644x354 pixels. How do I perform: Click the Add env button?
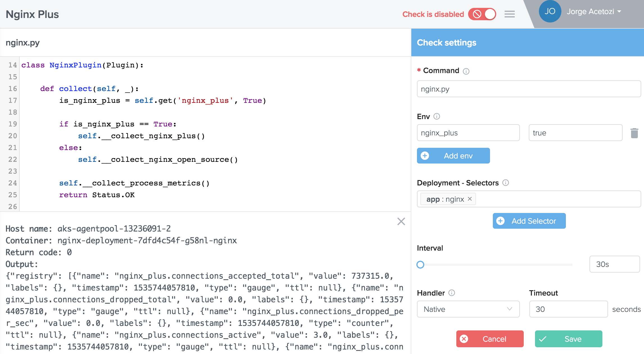click(x=453, y=155)
